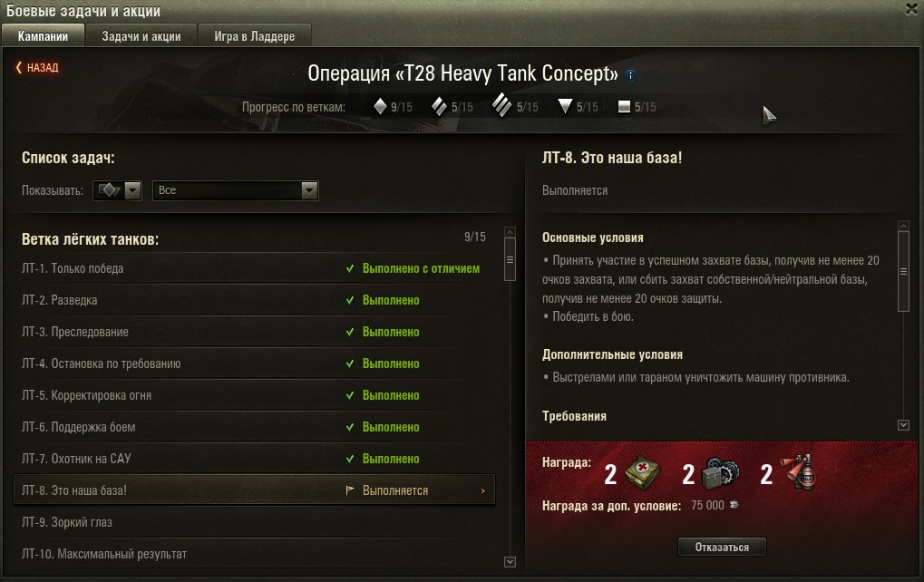The height and width of the screenshot is (582, 924).
Task: Switch to the 'Игра в Ладдере' tab
Action: click(x=255, y=36)
